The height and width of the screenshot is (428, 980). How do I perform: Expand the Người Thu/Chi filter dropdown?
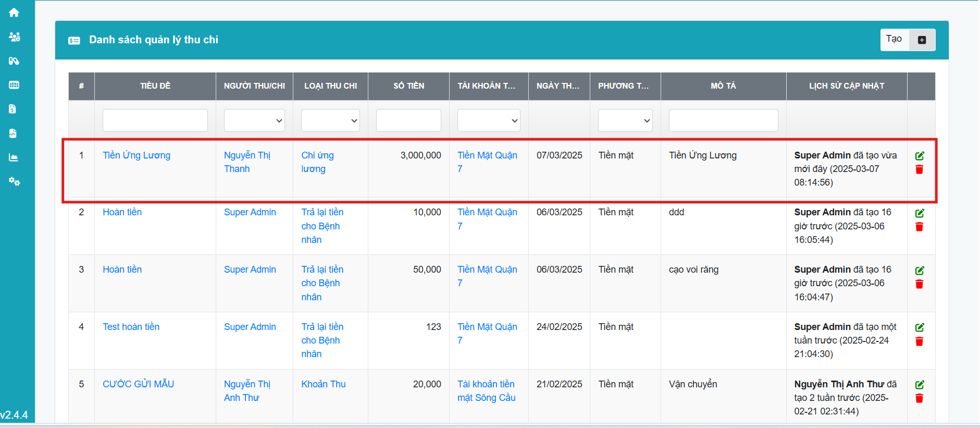tap(254, 120)
